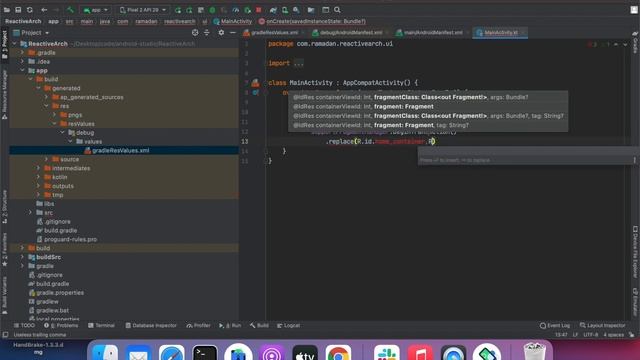Click the red Stop icon in toolbar

(x=258, y=10)
